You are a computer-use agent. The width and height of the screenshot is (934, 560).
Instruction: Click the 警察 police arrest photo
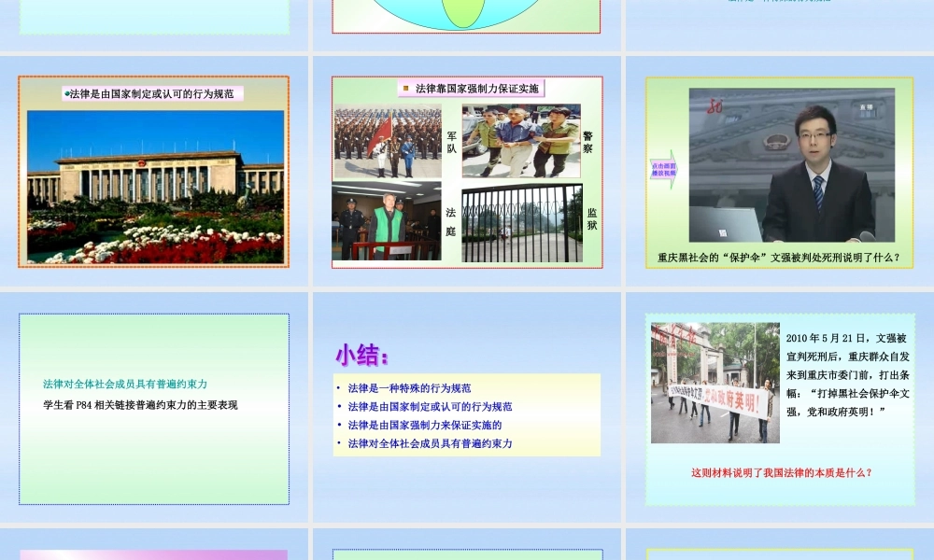521,141
